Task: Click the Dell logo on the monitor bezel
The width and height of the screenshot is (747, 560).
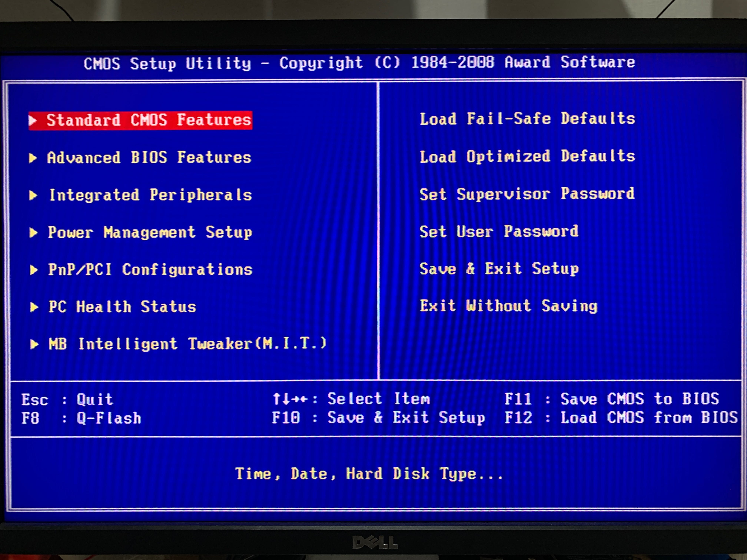Action: tap(375, 542)
